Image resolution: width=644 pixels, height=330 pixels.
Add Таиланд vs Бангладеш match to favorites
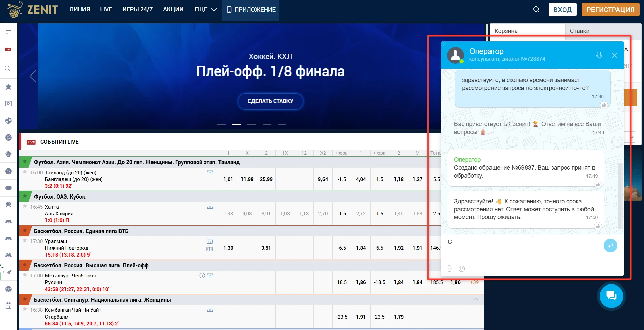(25, 172)
